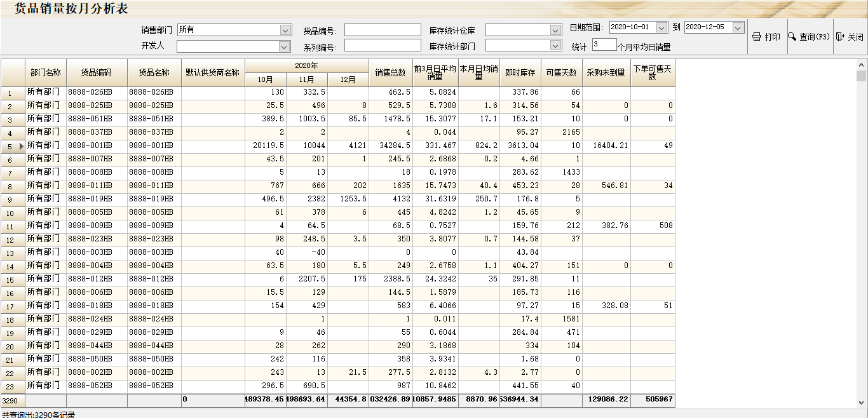Viewport: 868px width, 418px height.
Task: Click the 系列编号 text field
Action: click(383, 46)
